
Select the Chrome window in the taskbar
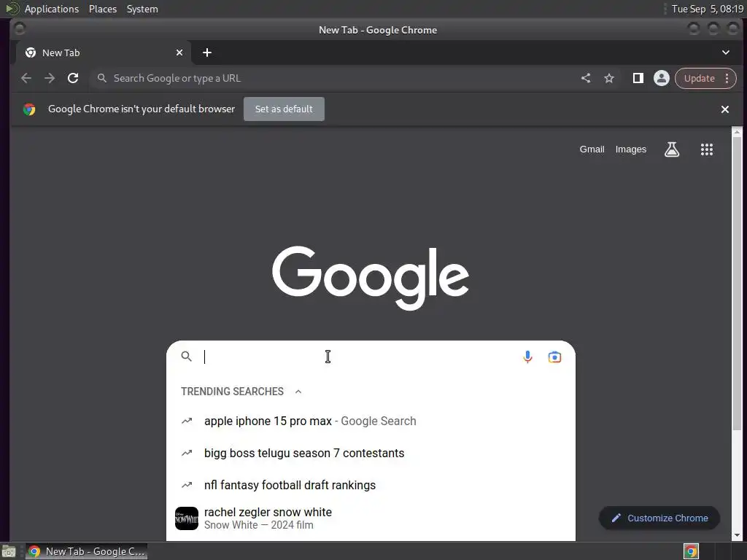point(86,551)
